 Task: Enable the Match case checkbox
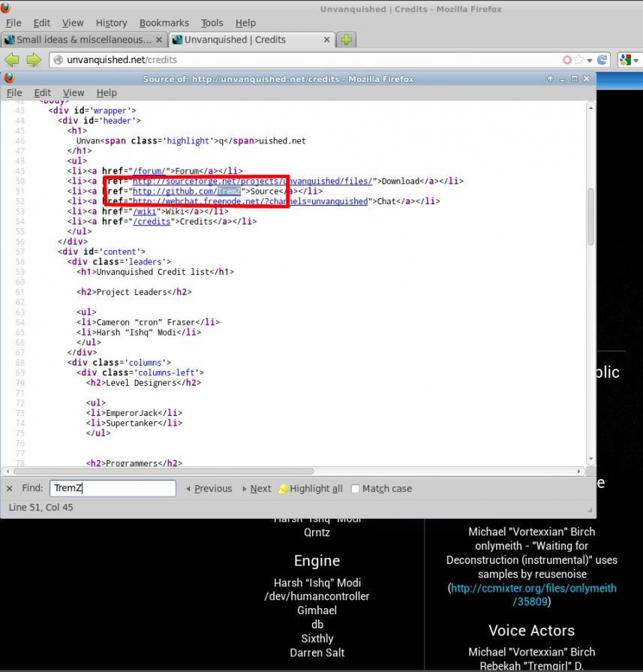point(356,489)
